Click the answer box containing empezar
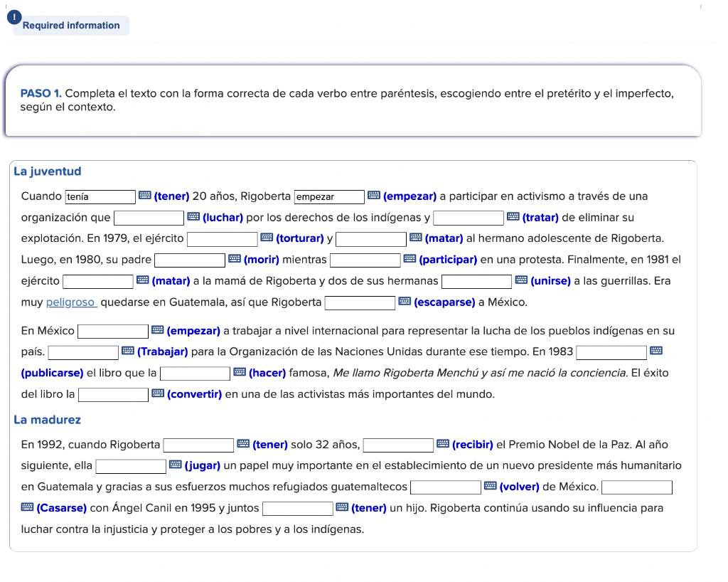This screenshot has width=728, height=582. point(328,196)
